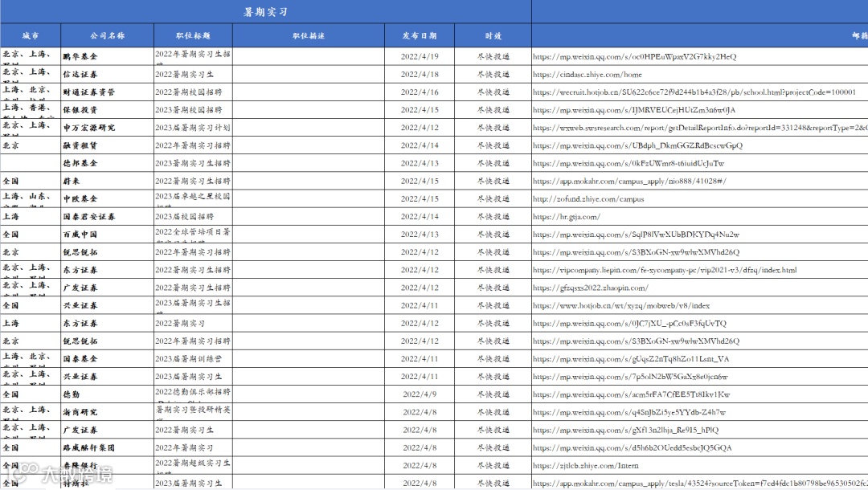Screen dimensions: 868x490
Task: Select the 保银投资 company cell
Action: pos(108,109)
